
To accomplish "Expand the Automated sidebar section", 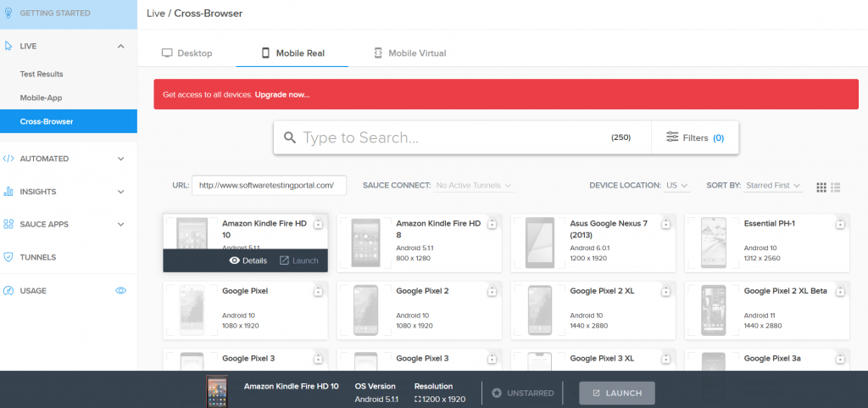I will coord(120,159).
